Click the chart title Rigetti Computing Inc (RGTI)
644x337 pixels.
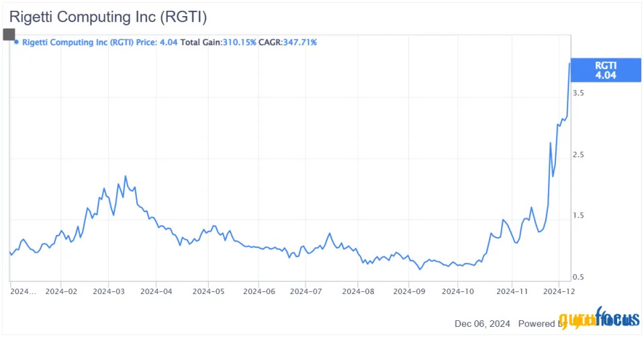point(108,17)
